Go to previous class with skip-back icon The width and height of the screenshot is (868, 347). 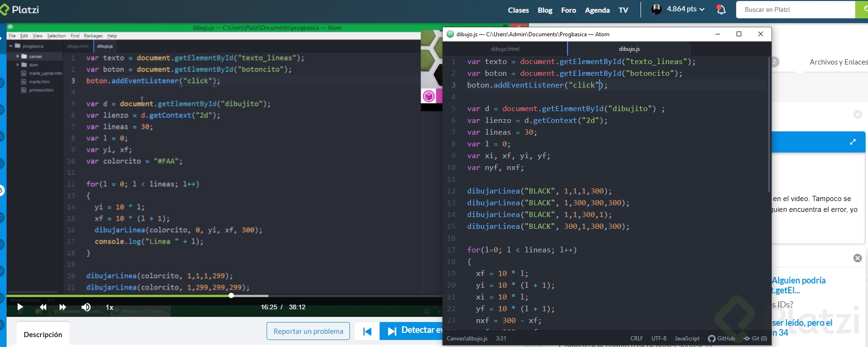click(x=367, y=331)
